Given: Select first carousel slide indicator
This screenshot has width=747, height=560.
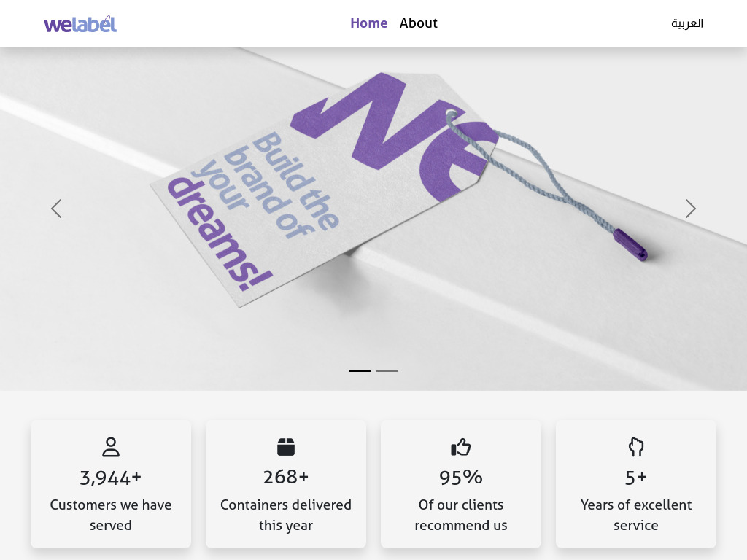Looking at the screenshot, I should point(360,370).
